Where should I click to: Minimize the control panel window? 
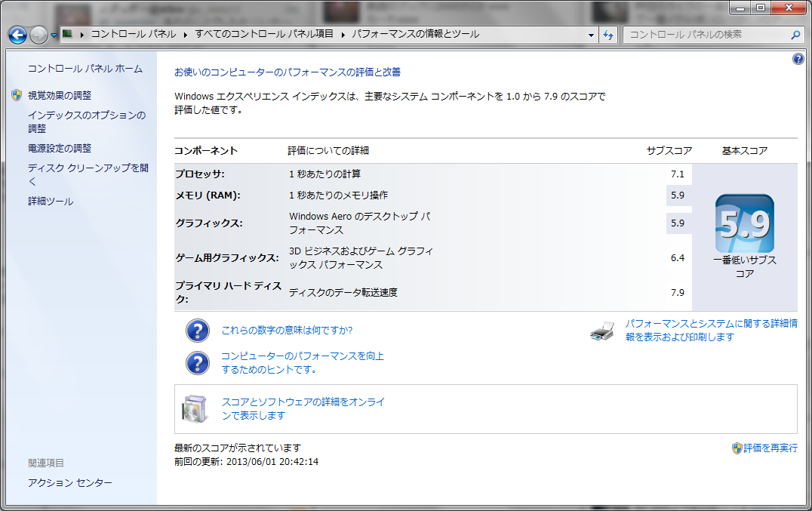740,8
